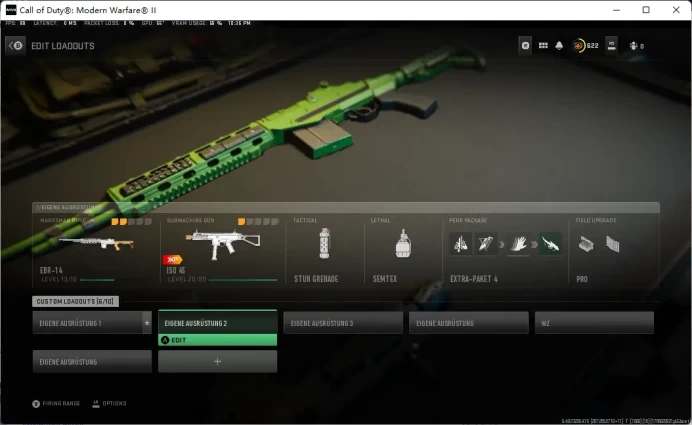
Task: Click the COD Points coin icon
Action: tap(578, 45)
